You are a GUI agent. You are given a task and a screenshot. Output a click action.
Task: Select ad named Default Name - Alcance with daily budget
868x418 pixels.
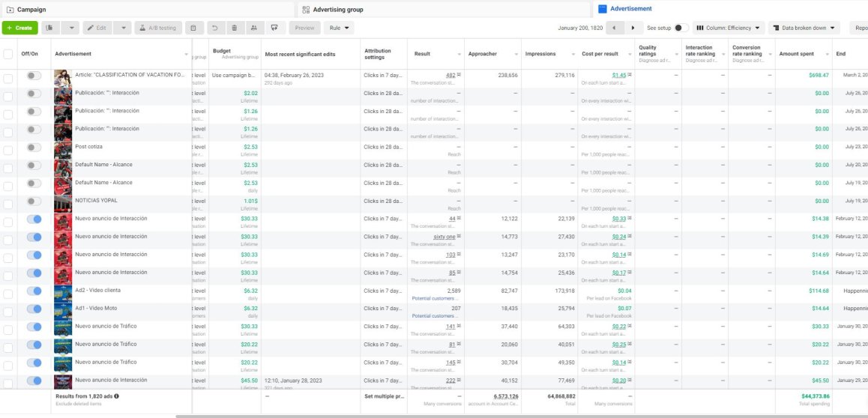104,183
